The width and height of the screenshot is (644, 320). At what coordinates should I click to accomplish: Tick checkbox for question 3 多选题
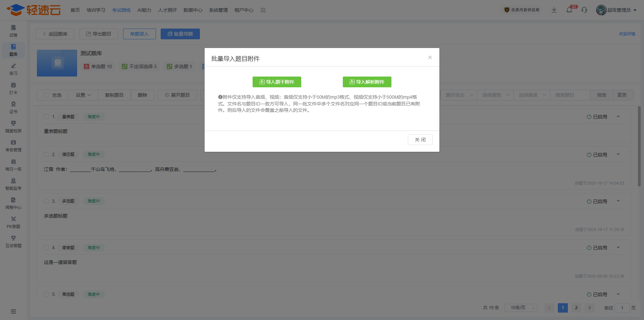46,201
